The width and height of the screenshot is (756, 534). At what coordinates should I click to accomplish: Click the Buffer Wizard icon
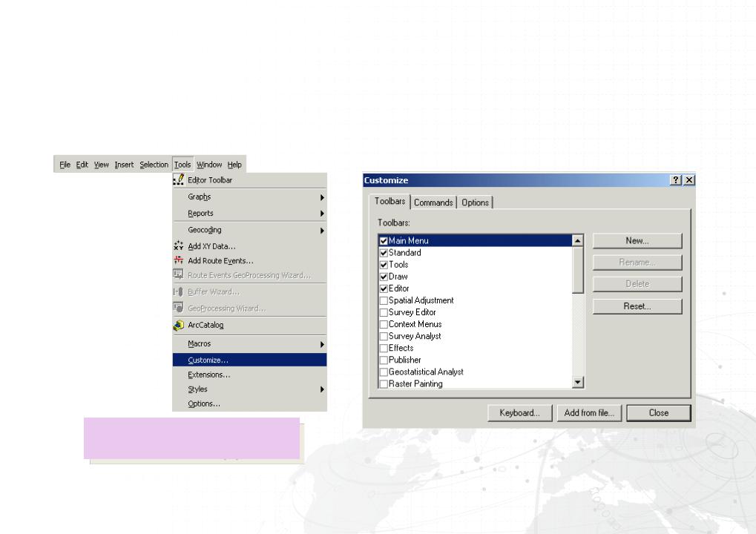click(178, 291)
